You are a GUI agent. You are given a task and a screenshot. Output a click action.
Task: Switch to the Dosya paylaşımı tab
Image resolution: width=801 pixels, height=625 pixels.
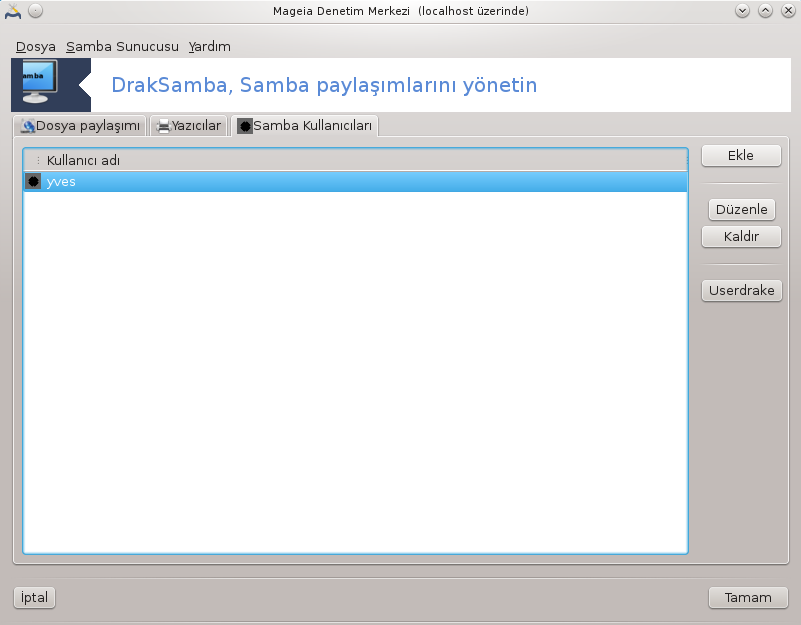[x=80, y=126]
